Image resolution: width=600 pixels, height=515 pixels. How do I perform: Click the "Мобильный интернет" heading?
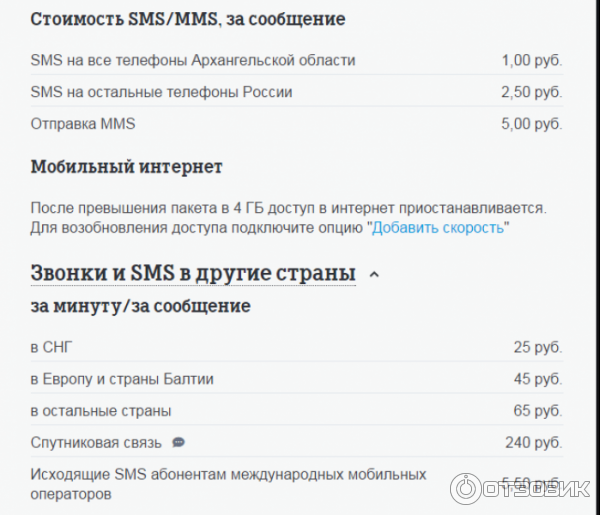(x=126, y=166)
